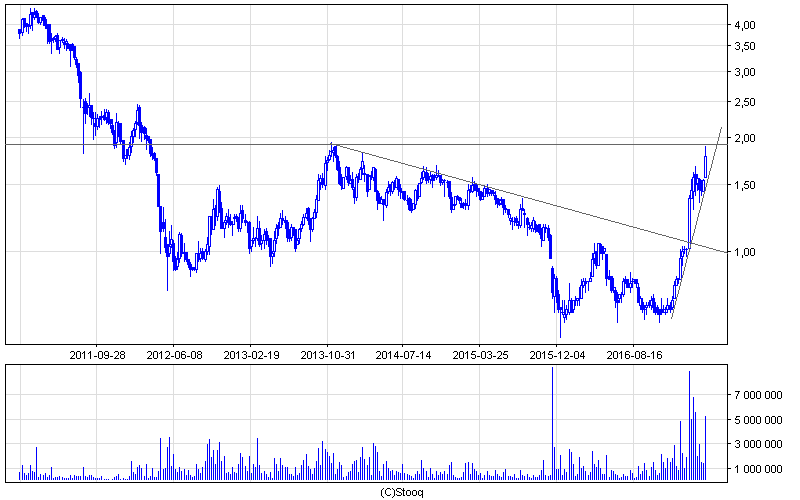Image resolution: width=800 pixels, height=500 pixels.
Task: Click the 2,00 price axis label
Action: point(745,138)
